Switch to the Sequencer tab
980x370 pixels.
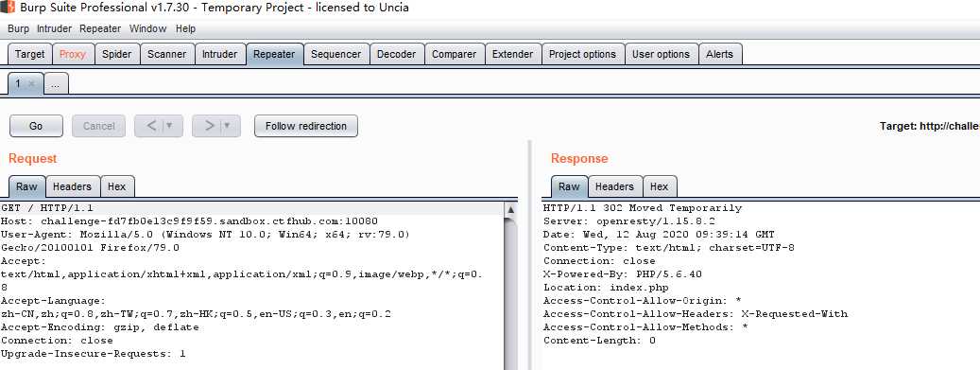point(336,55)
